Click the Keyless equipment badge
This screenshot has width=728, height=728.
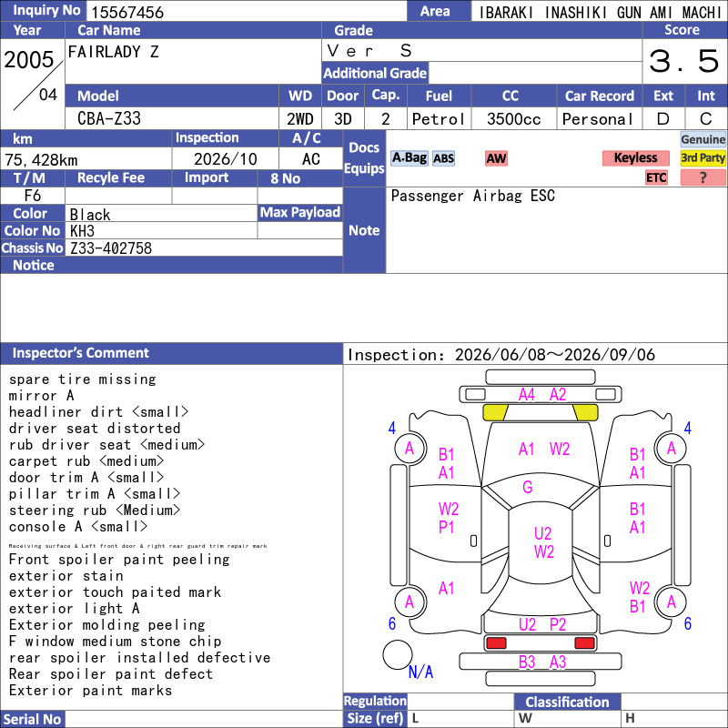click(x=635, y=158)
